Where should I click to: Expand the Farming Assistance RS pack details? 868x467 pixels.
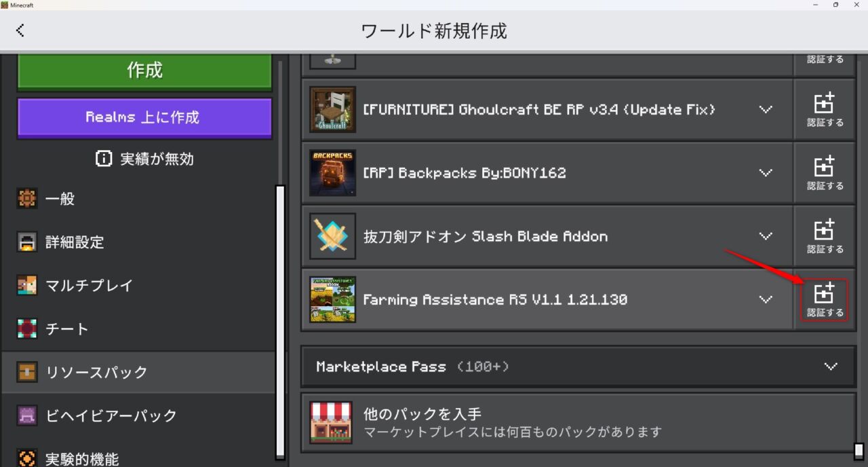766,299
